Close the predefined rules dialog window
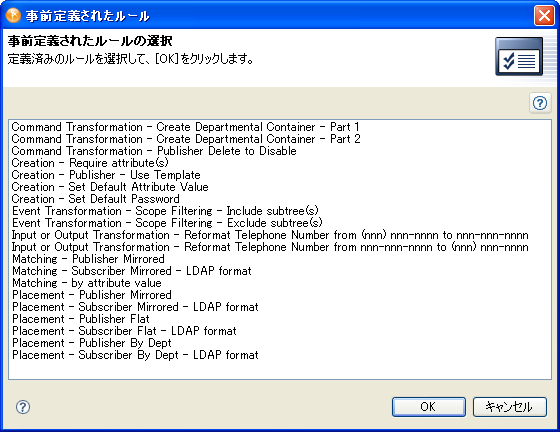The width and height of the screenshot is (560, 432). [x=544, y=15]
